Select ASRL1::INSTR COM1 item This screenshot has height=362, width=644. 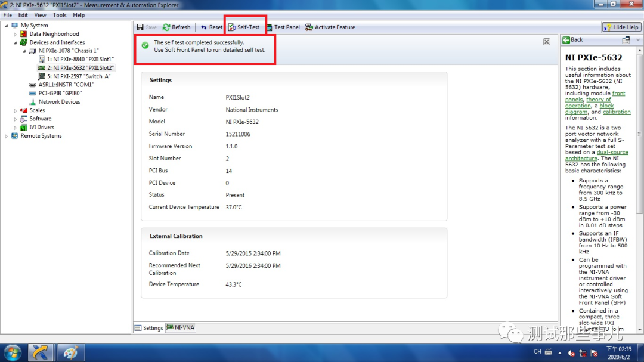point(61,85)
